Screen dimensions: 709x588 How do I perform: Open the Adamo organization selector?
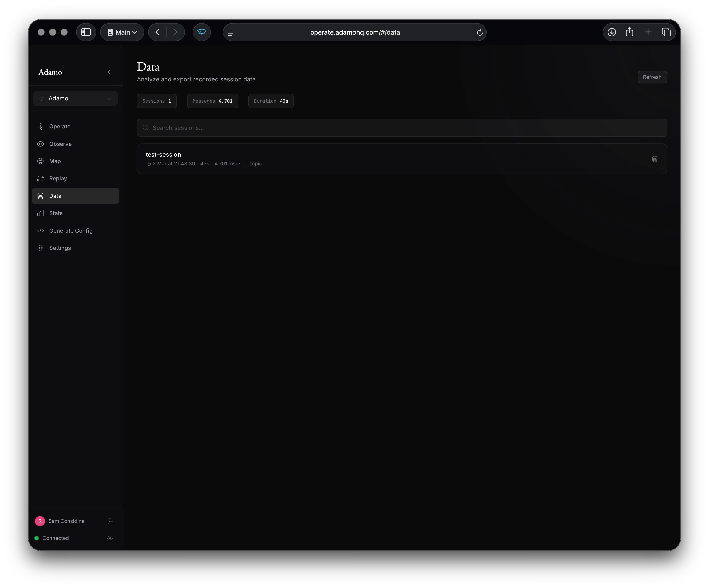click(75, 98)
